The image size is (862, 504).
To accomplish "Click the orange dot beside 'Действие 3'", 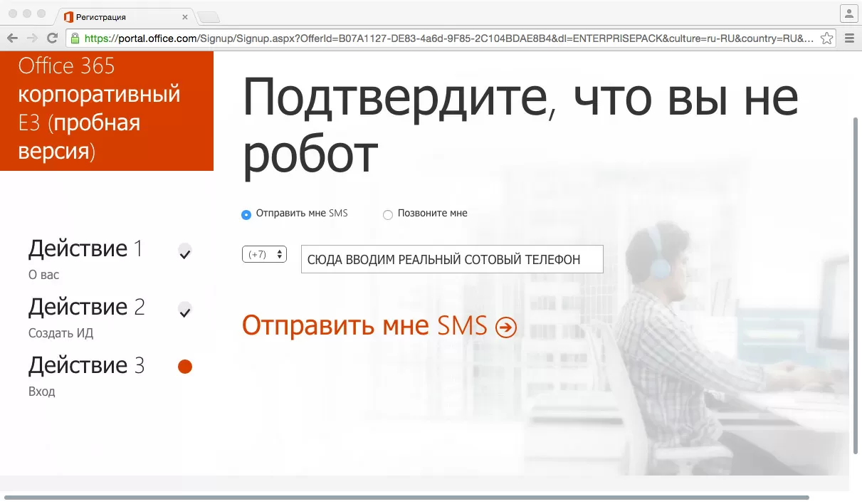I will click(x=185, y=367).
